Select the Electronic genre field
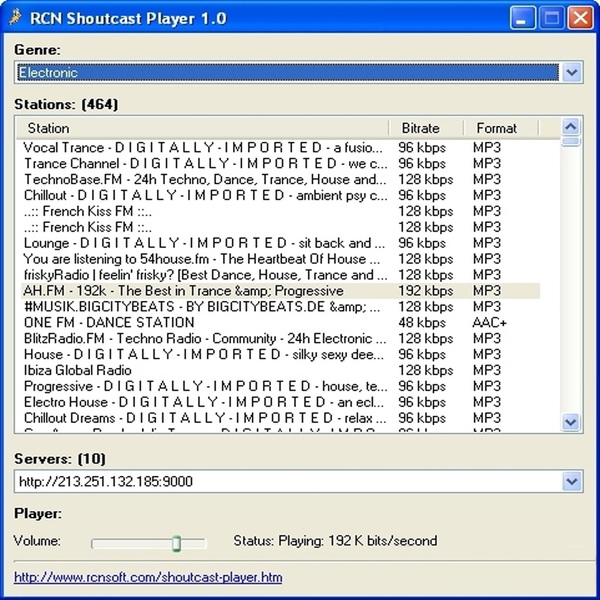Viewport: 600px width, 600px height. (288, 72)
